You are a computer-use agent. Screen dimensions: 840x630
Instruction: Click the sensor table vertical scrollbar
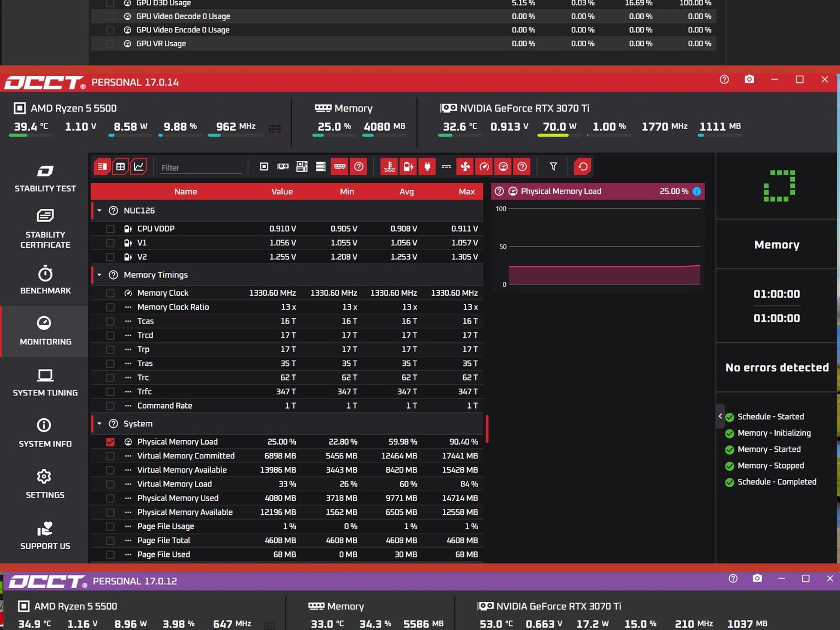487,429
